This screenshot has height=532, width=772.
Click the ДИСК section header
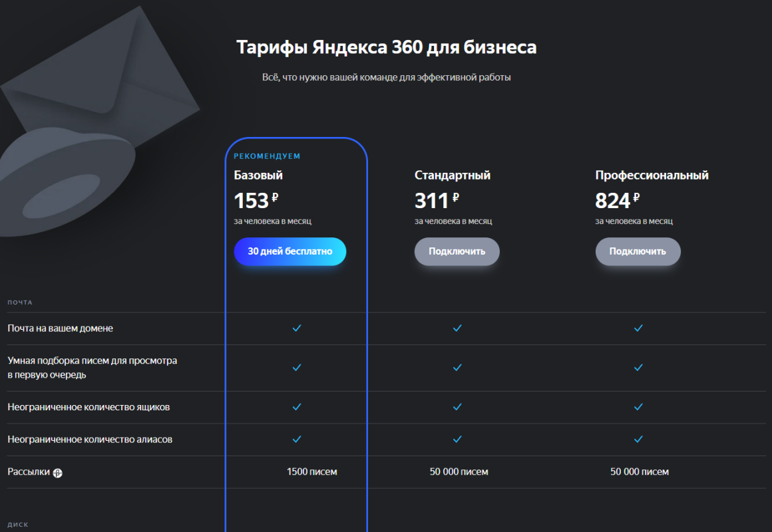point(18,525)
